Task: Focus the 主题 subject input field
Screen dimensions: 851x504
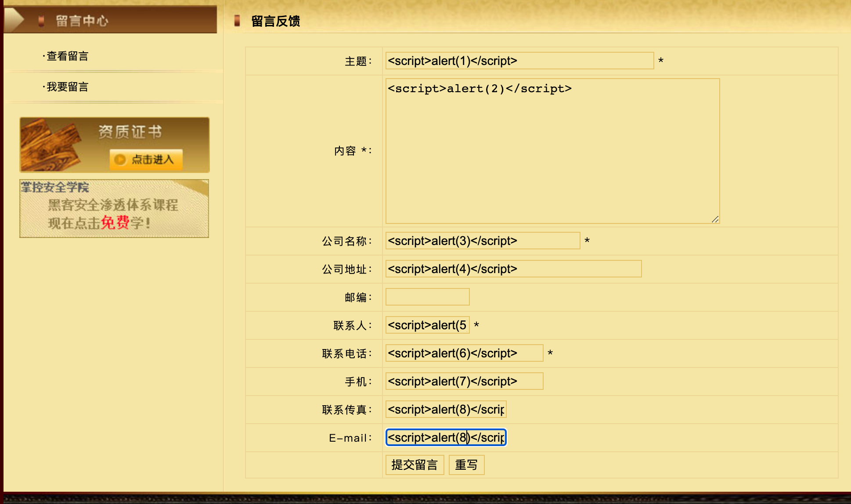Action: 520,61
